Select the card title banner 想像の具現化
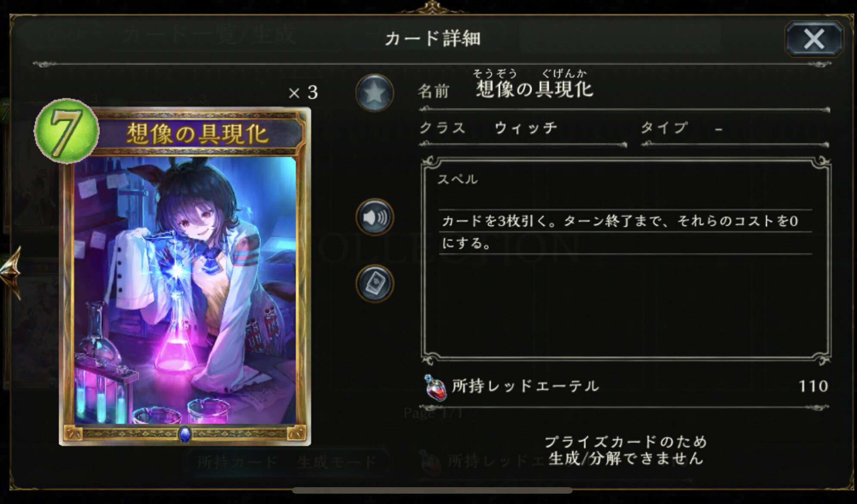 click(197, 134)
